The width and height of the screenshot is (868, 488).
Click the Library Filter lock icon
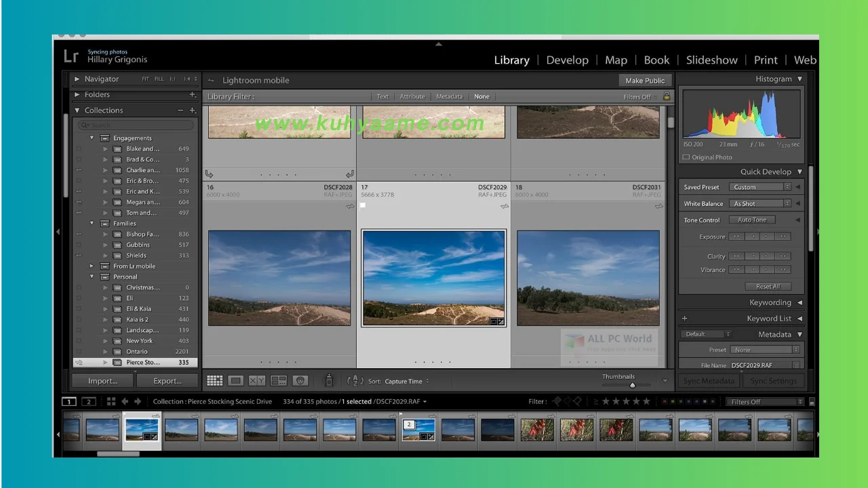[667, 96]
